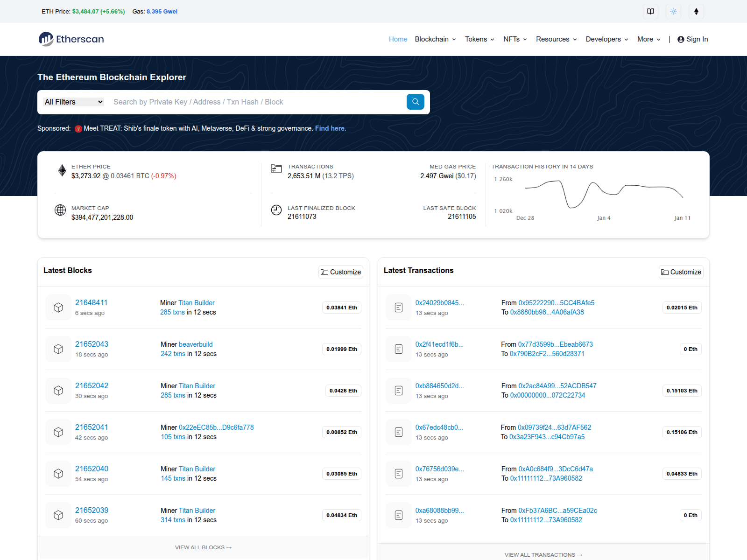Toggle light/dark theme via sun icon

[x=673, y=11]
